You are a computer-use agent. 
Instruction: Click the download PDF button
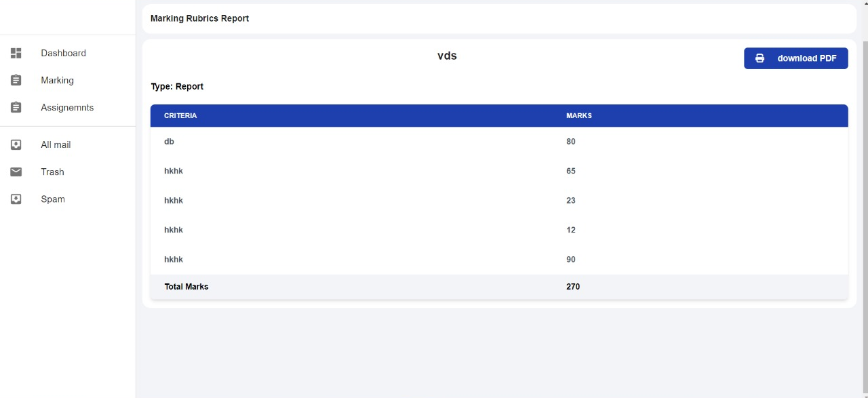coord(795,58)
